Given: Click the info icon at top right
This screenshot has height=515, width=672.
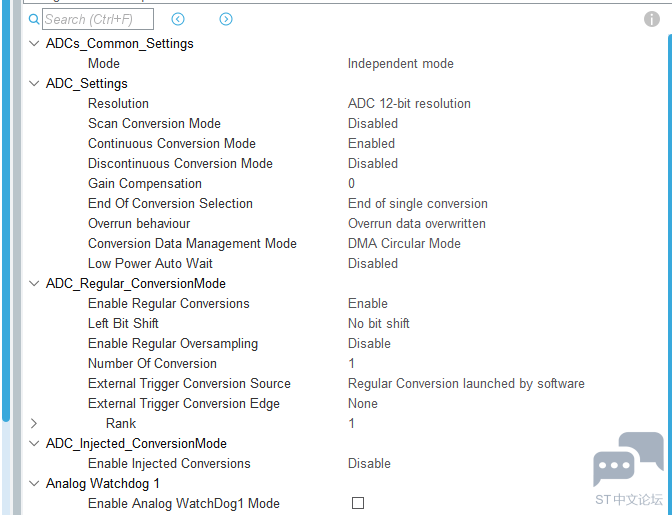Looking at the screenshot, I should (652, 19).
